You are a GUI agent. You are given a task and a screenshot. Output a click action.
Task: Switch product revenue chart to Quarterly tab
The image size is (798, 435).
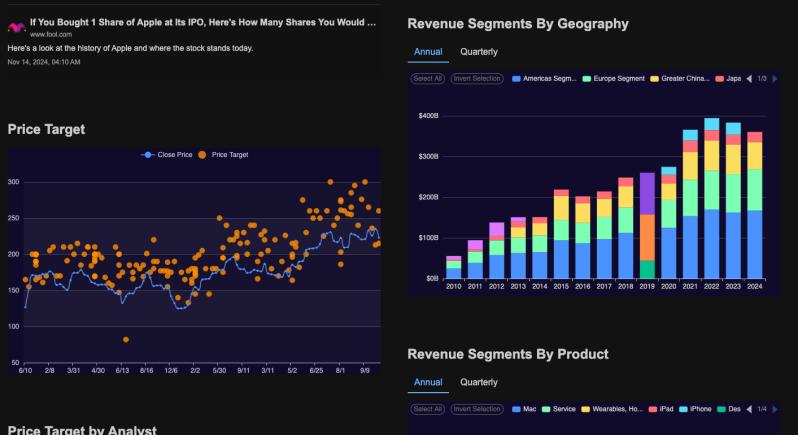478,382
